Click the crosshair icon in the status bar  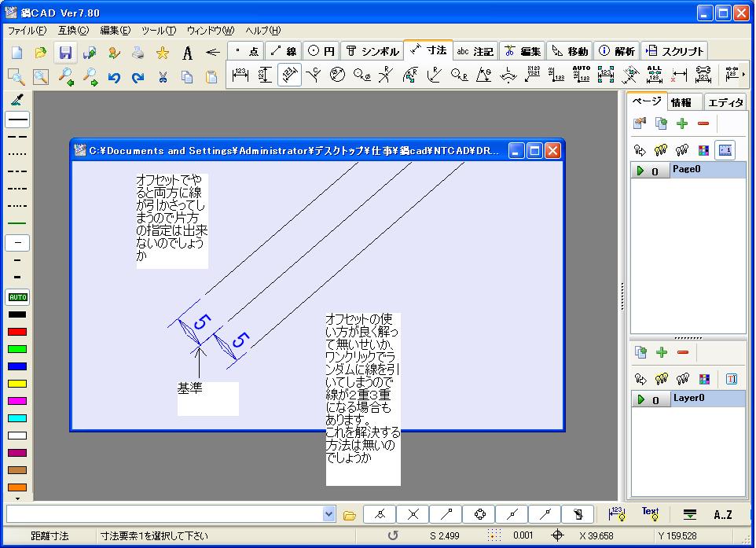(557, 535)
